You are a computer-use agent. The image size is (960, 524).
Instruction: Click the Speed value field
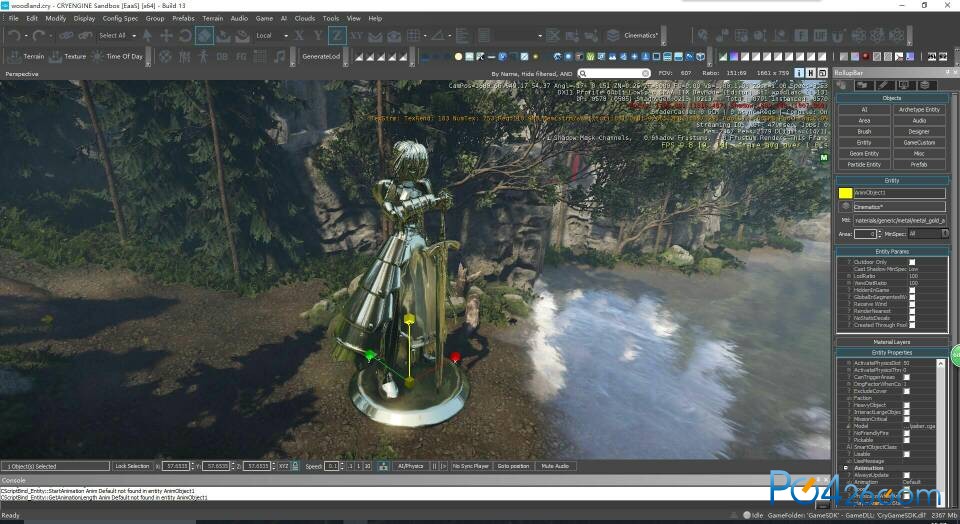click(331, 466)
